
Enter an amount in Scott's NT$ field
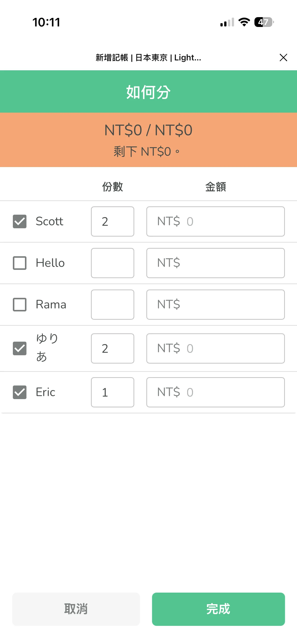point(215,221)
